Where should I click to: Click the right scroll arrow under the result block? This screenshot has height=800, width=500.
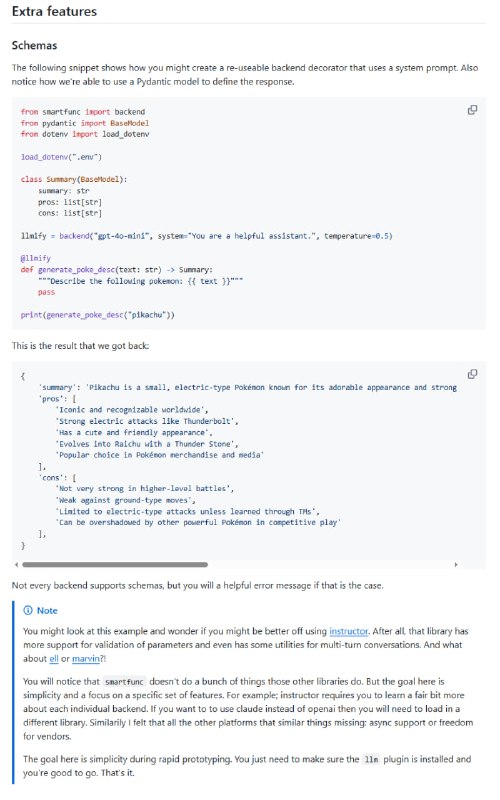[456, 564]
